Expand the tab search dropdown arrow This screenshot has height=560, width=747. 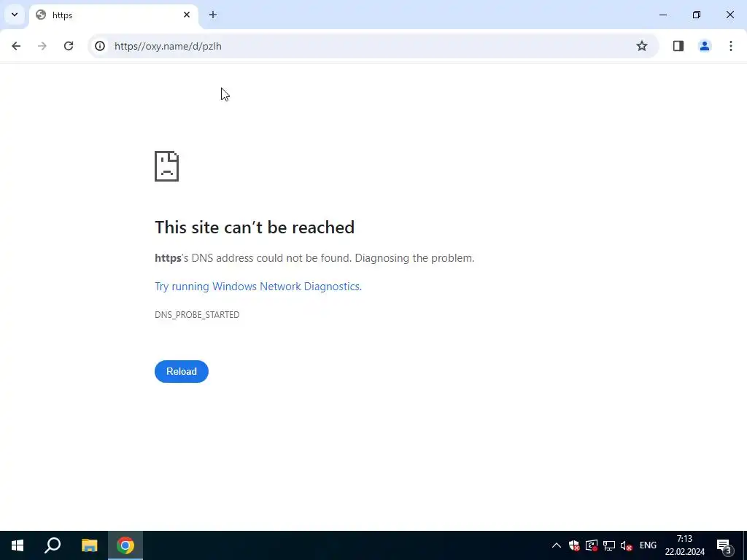pos(15,15)
